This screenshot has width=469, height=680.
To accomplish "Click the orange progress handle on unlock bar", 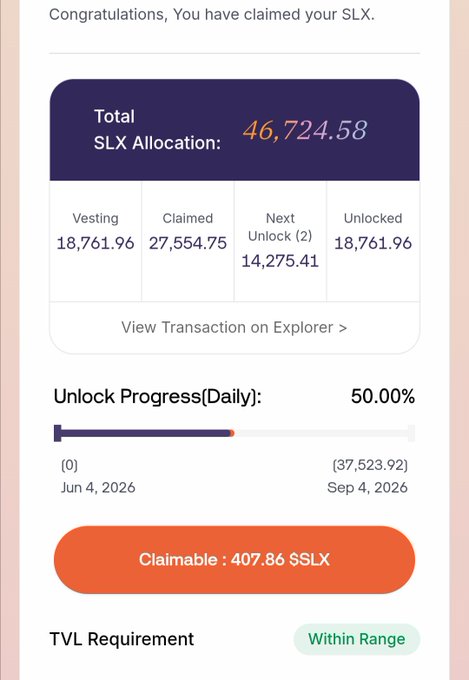I will (232, 433).
